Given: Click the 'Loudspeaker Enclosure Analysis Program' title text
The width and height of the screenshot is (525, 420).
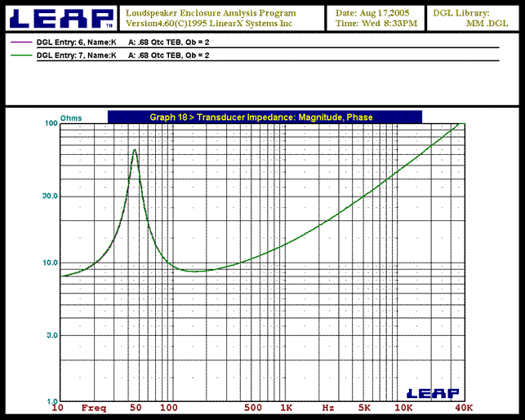Looking at the screenshot, I should [211, 13].
